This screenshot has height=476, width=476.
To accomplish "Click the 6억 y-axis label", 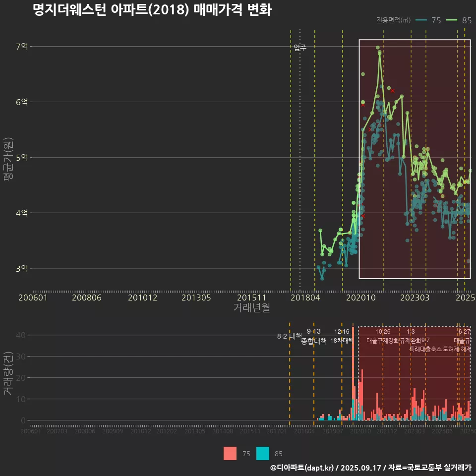I will point(22,102).
